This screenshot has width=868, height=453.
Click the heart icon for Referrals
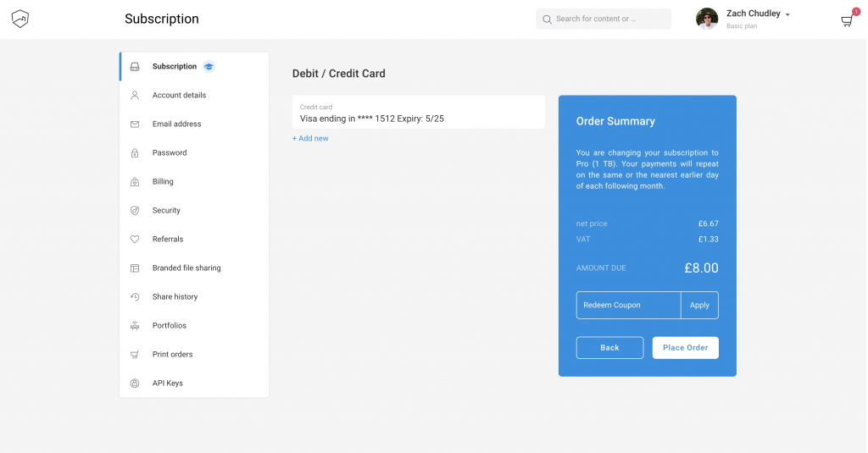click(x=135, y=240)
